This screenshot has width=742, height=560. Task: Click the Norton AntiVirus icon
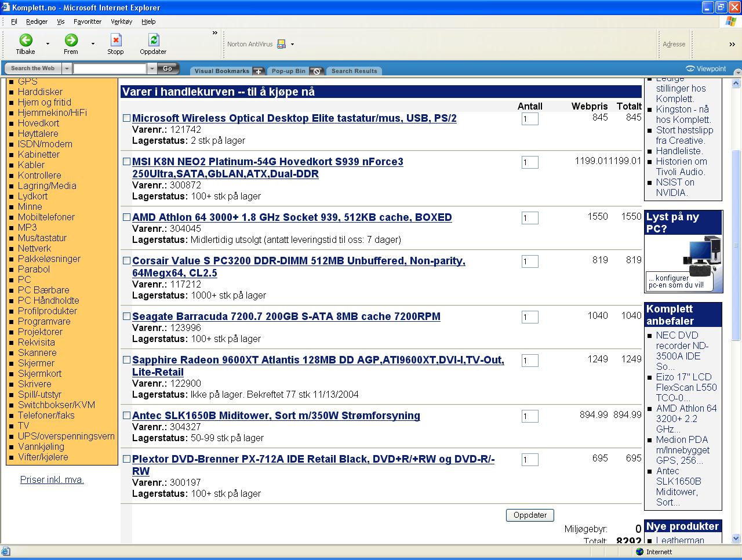[x=282, y=44]
